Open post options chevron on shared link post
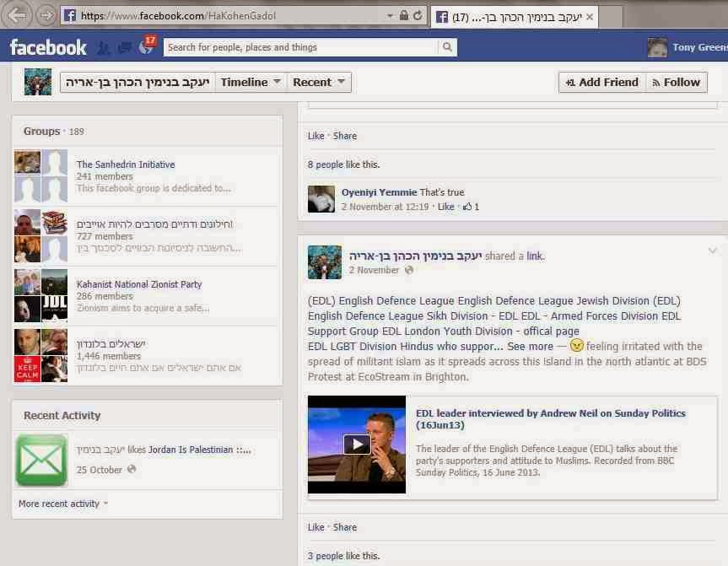This screenshot has height=566, width=728. click(713, 251)
